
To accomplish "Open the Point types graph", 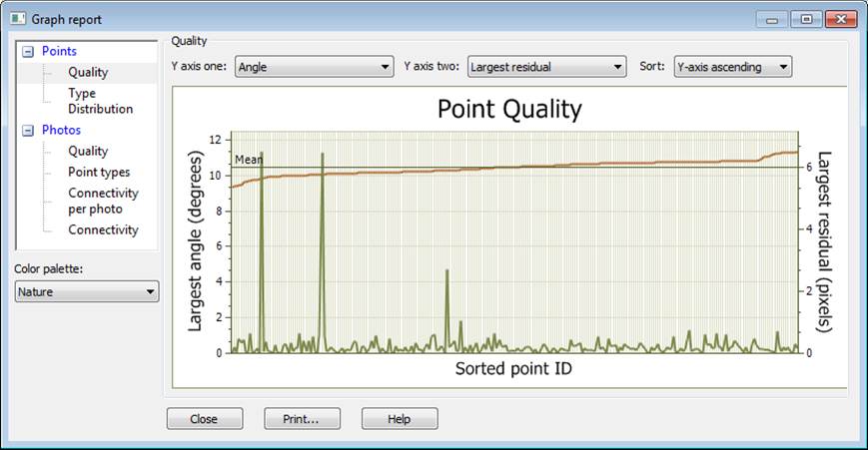I will pos(99,172).
